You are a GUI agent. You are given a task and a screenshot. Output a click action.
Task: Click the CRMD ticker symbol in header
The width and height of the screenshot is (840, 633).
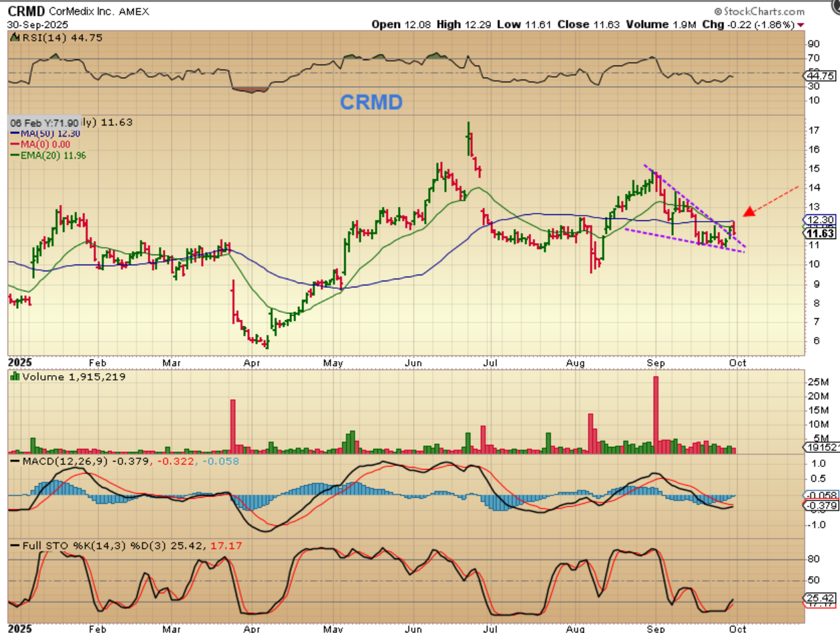pyautogui.click(x=27, y=11)
